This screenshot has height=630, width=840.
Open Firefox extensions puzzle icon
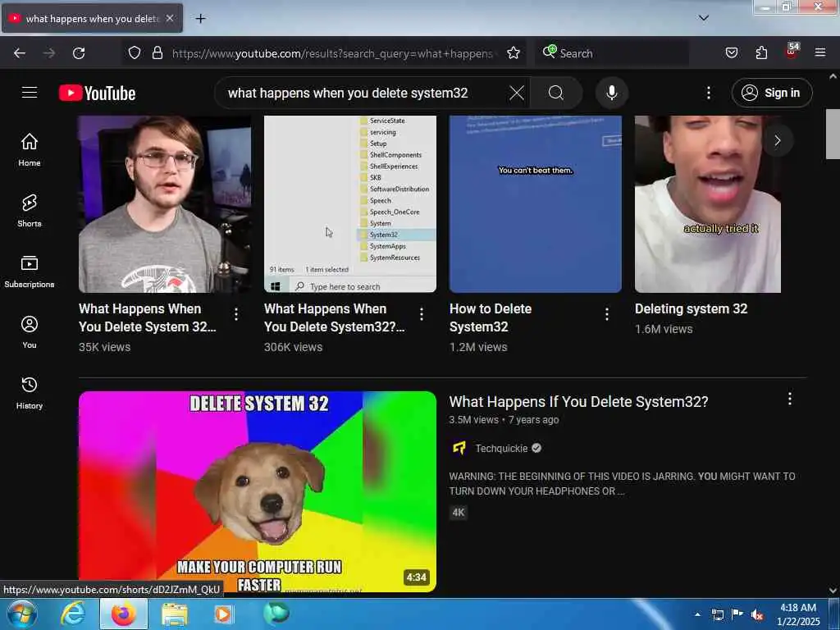tap(761, 52)
